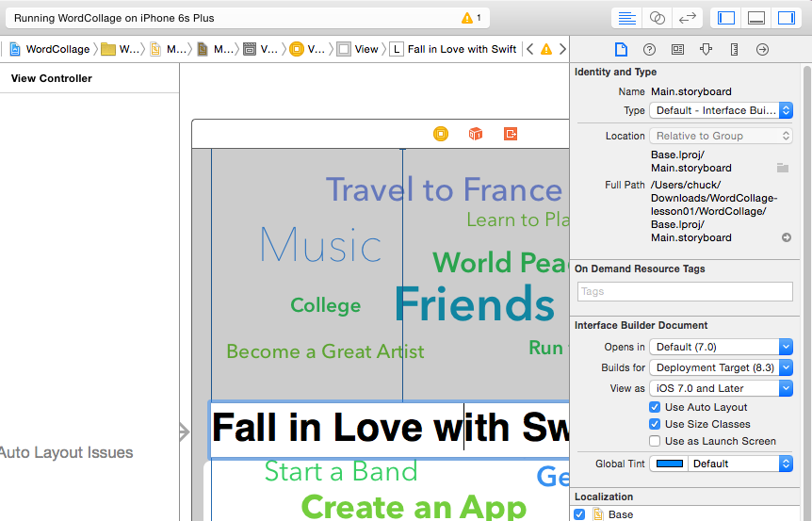Open the Opens in dropdown
Screen dimensions: 812x521
[721, 347]
